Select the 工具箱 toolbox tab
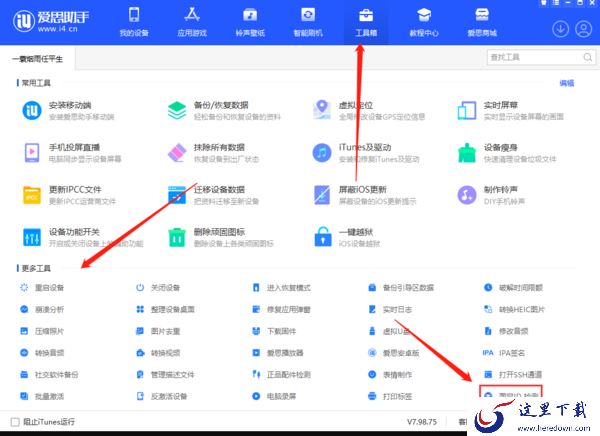The image size is (600, 436). tap(366, 22)
